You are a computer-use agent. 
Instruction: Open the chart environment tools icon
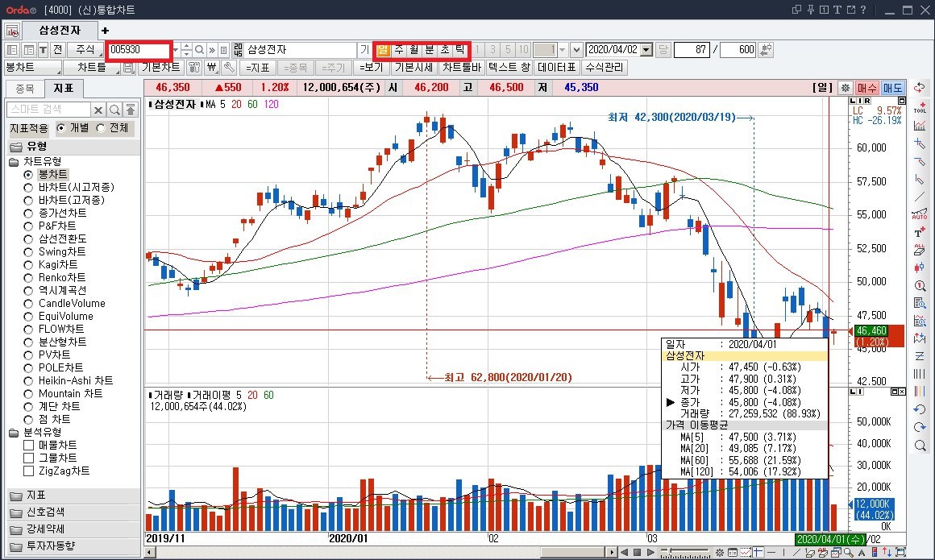pos(193,68)
